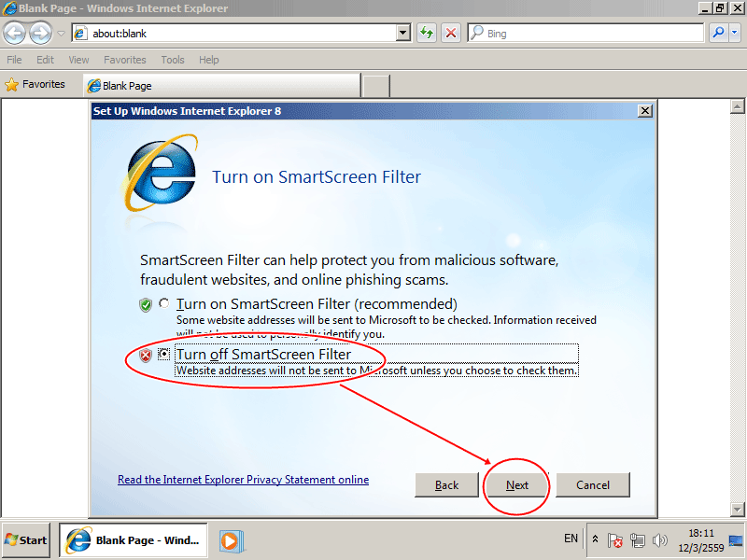Open the search provider dropdown arrow
The height and width of the screenshot is (560, 747).
pos(735,33)
